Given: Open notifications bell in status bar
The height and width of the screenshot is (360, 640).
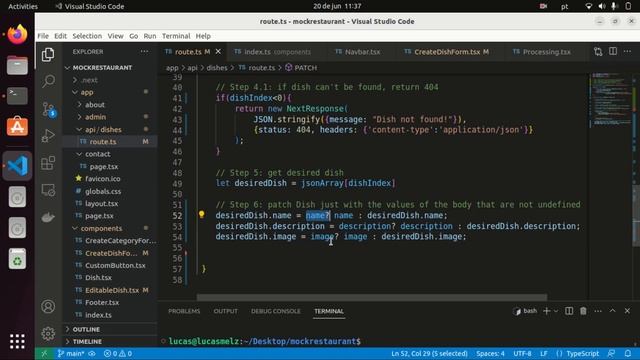Looking at the screenshot, I should pos(628,353).
